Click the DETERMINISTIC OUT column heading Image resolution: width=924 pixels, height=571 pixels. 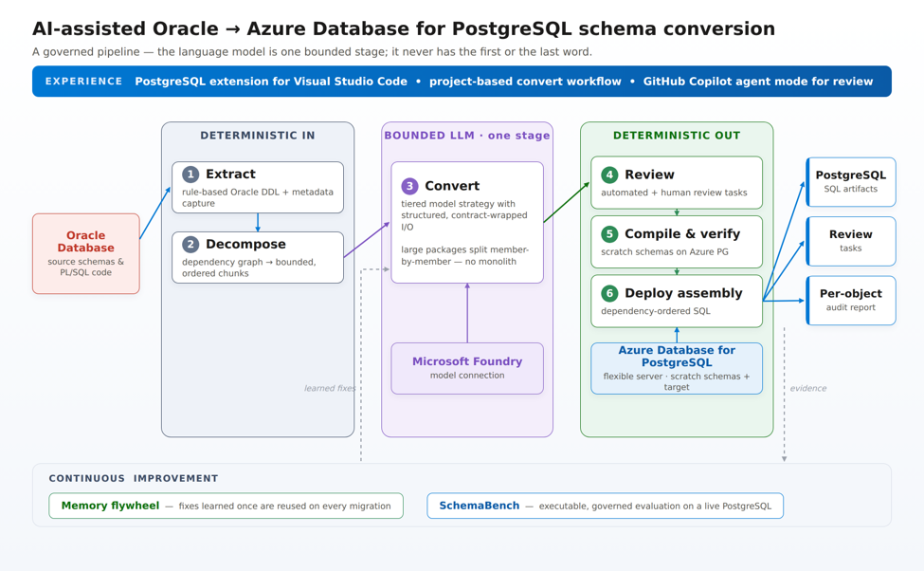[677, 135]
